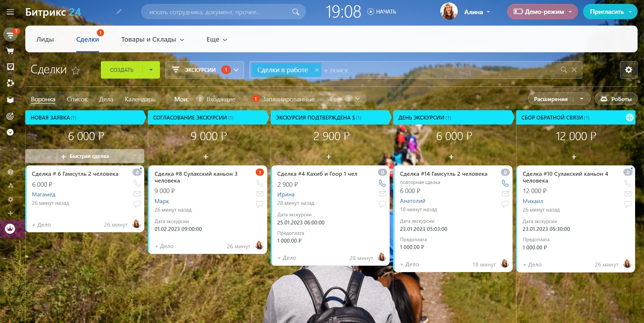Clear the filter bar with the X icon
The width and height of the screenshot is (644, 323).
pos(574,70)
